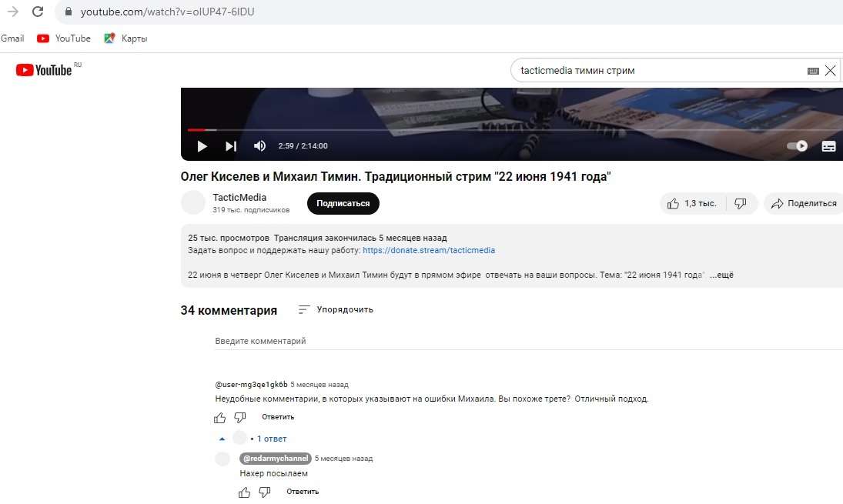
Task: Click the Подписаться button
Action: coord(343,203)
